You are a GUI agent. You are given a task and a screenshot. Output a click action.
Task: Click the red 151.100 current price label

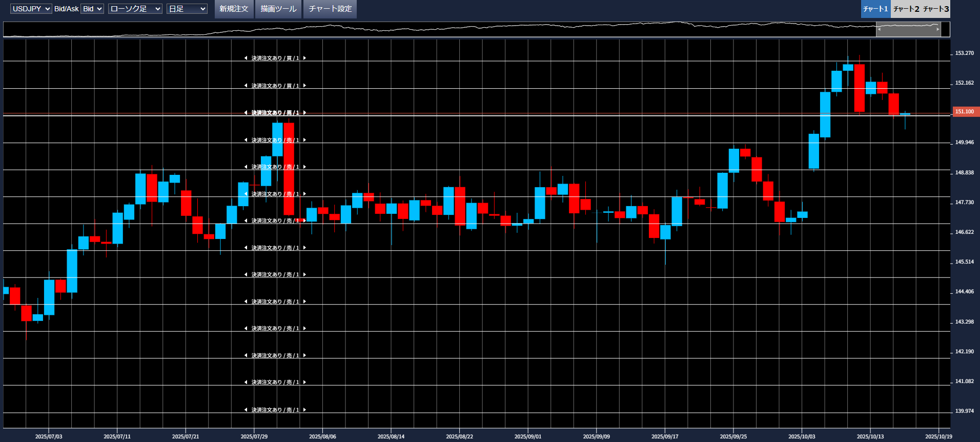coord(965,112)
